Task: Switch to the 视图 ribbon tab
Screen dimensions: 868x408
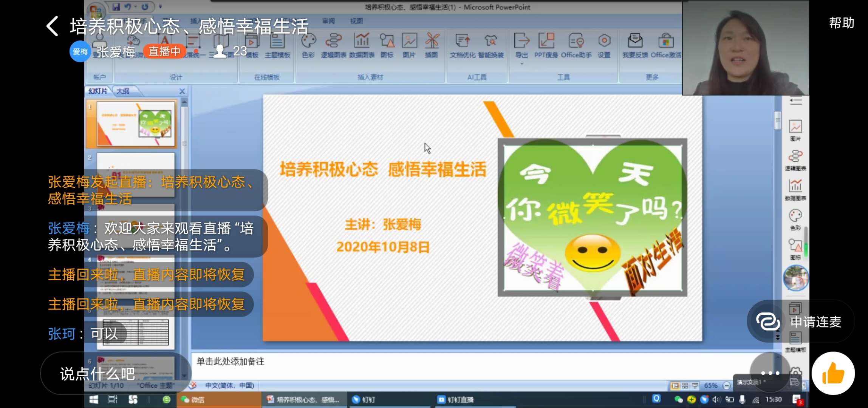Action: point(356,21)
